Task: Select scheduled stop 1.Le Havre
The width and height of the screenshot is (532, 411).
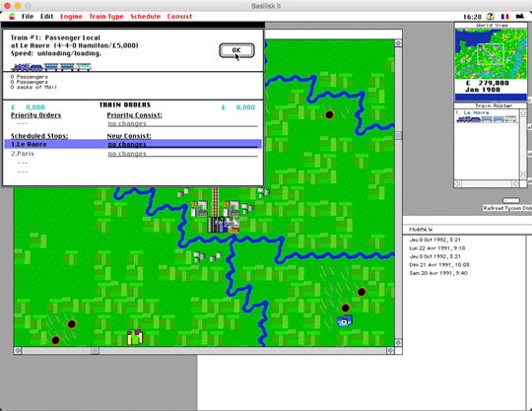Action: click(133, 144)
